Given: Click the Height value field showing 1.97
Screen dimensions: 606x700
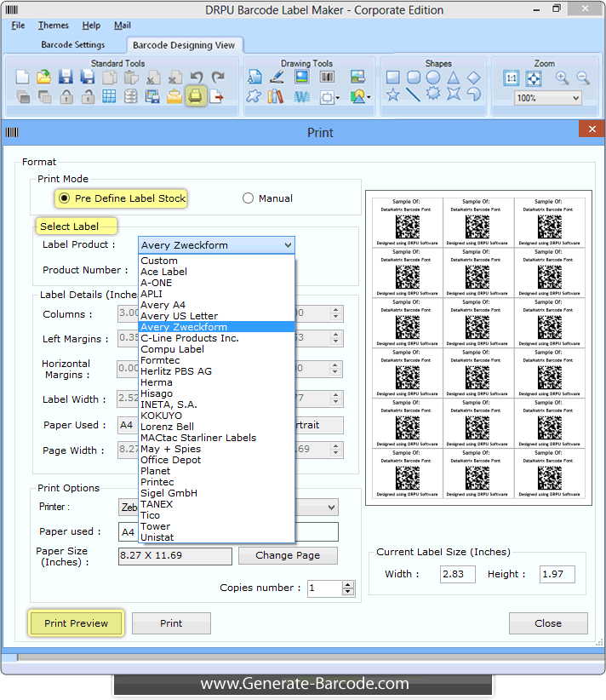Looking at the screenshot, I should point(557,574).
